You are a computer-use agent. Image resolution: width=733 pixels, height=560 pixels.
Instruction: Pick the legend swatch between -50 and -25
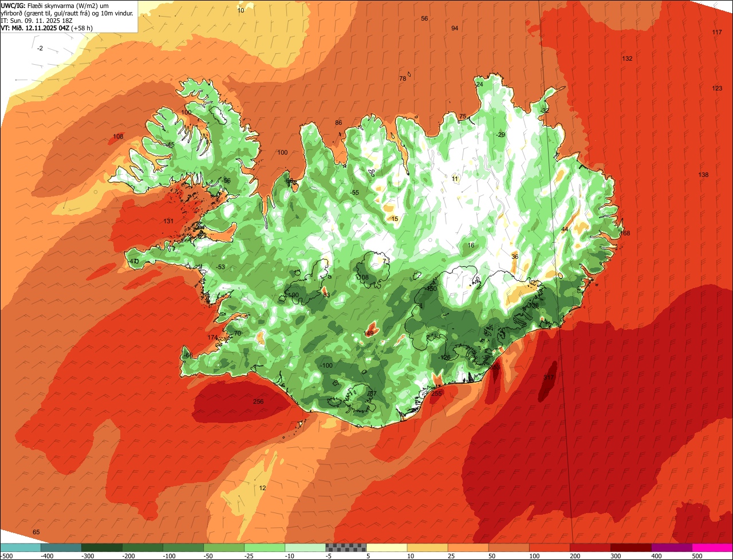(224, 547)
